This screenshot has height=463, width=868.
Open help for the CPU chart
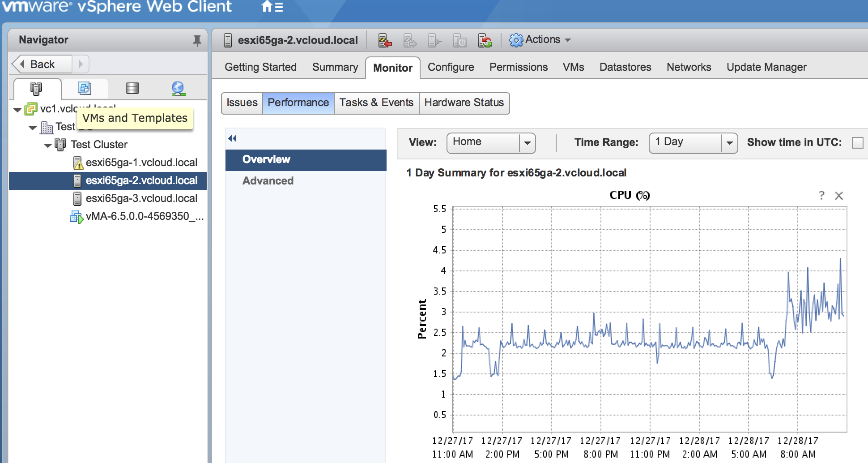[821, 195]
